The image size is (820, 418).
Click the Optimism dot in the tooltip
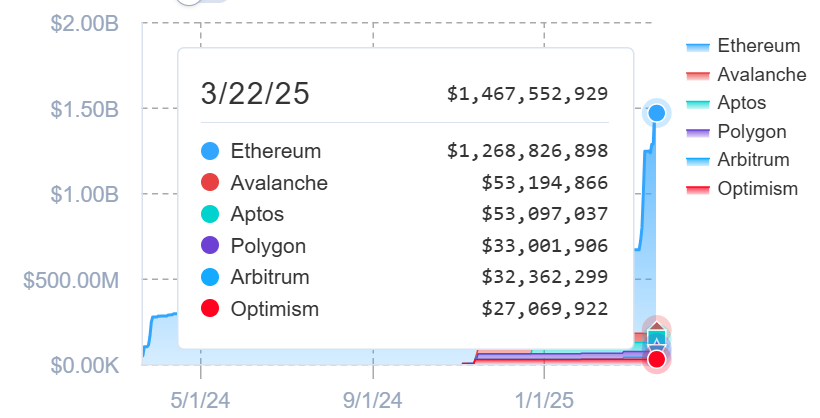point(210,309)
